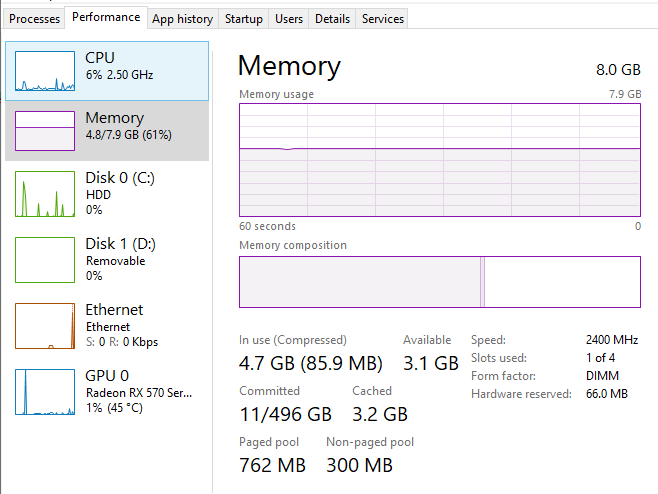Open GPU 0 Radeon RX 570 graph
658x494 pixels.
(x=45, y=392)
